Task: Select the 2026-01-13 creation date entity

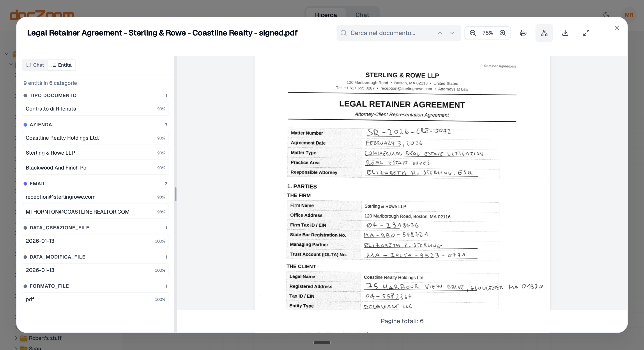Action: pos(95,241)
